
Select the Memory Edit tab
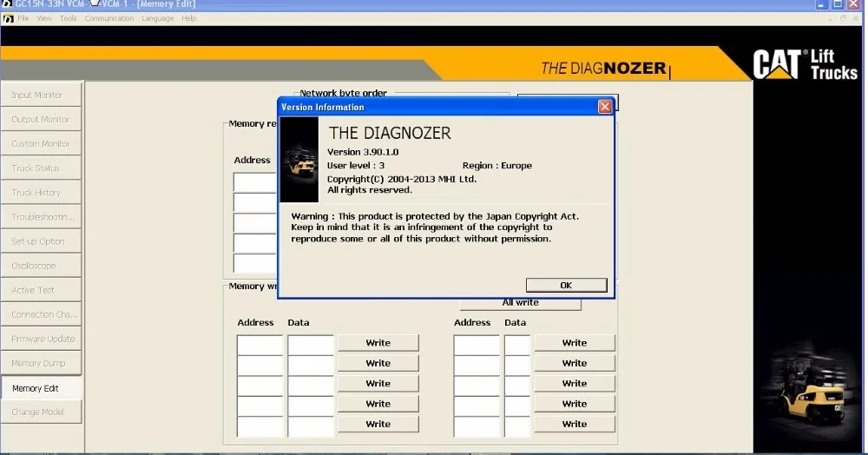[42, 387]
